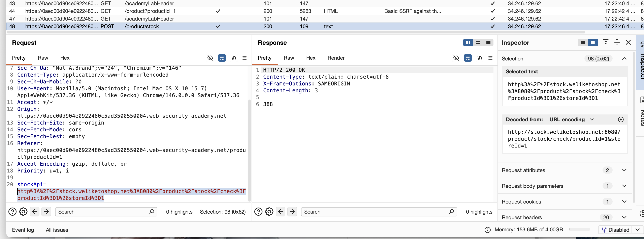Add decoding layer with plus icon
This screenshot has width=644, height=239.
coord(620,119)
